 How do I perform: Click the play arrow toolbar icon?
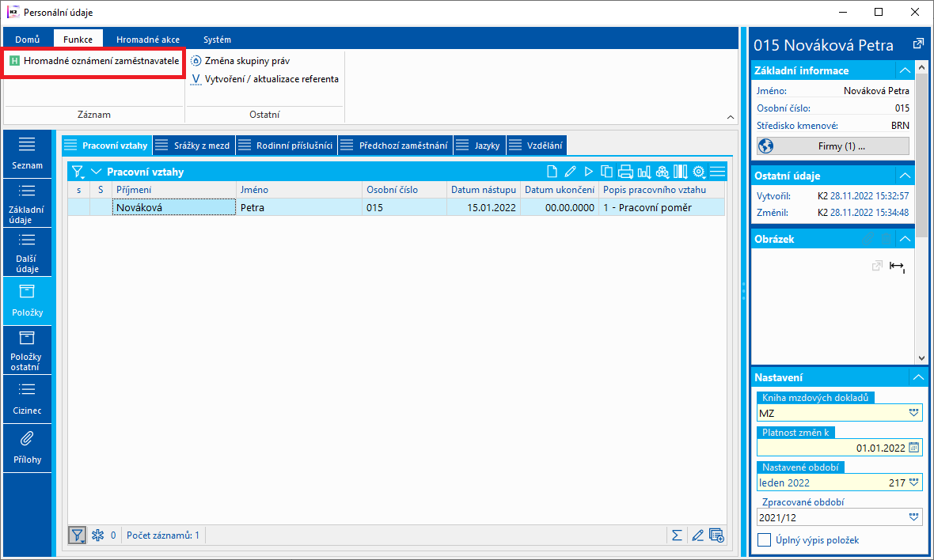point(589,172)
